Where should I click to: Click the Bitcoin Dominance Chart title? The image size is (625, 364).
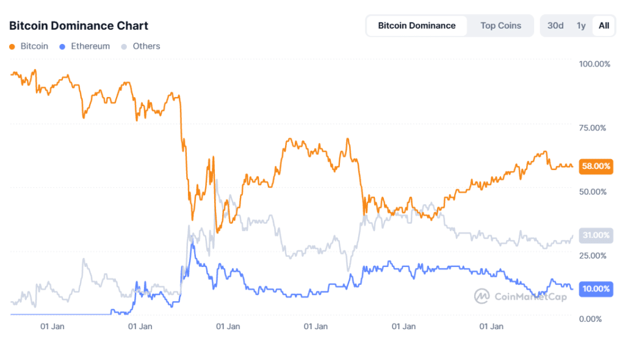click(x=78, y=26)
